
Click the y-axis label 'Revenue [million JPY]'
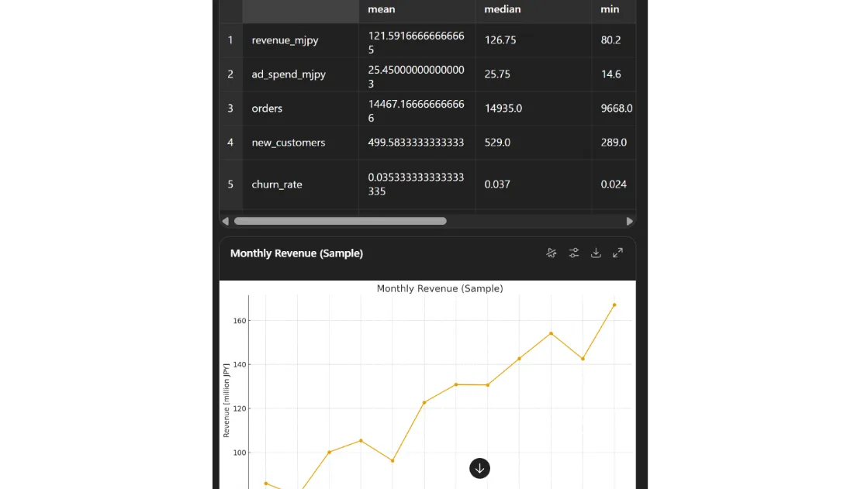click(x=226, y=401)
